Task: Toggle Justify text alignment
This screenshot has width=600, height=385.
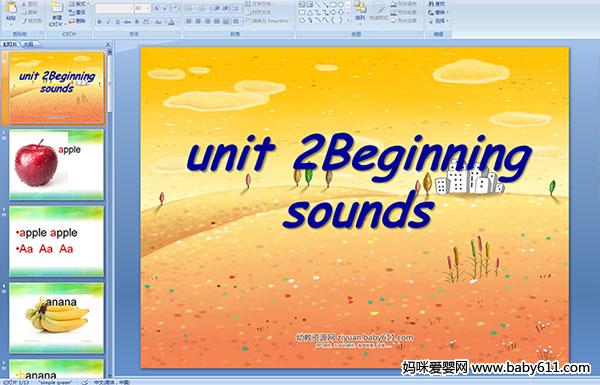Action: (217, 21)
